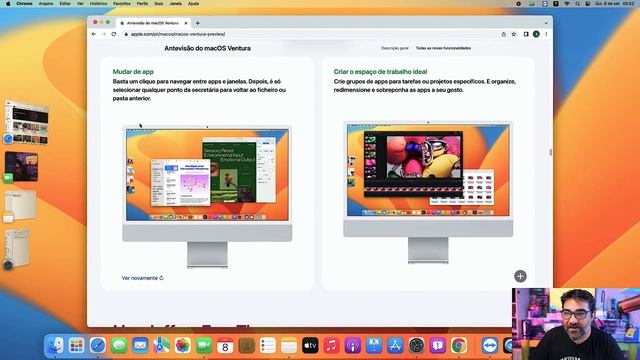Reload the page in Chrome
This screenshot has height=360, width=640.
114,34
